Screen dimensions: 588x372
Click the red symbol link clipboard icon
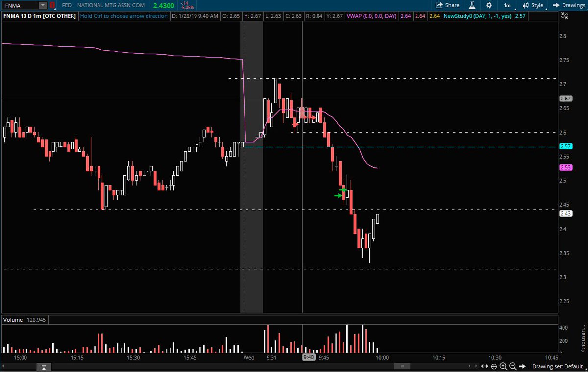tap(52, 5)
